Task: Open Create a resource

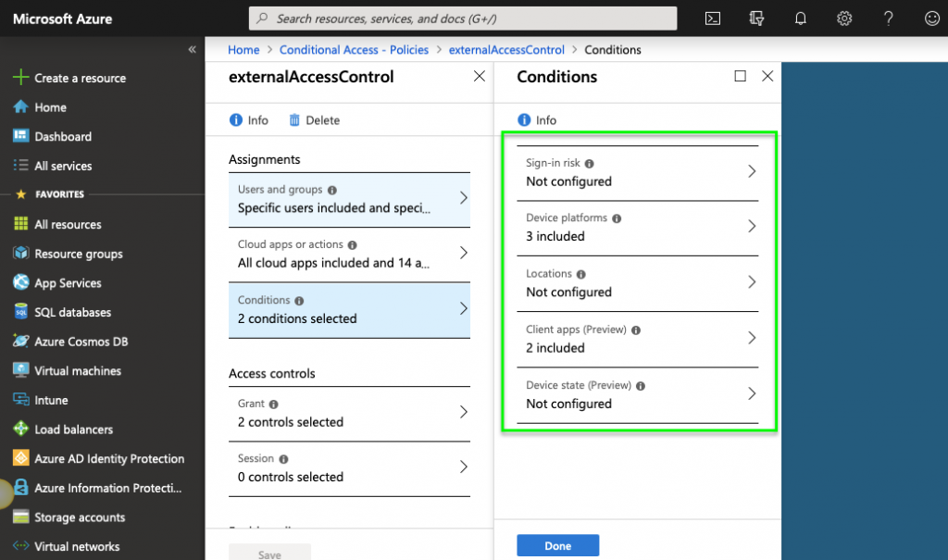Action: pyautogui.click(x=80, y=79)
